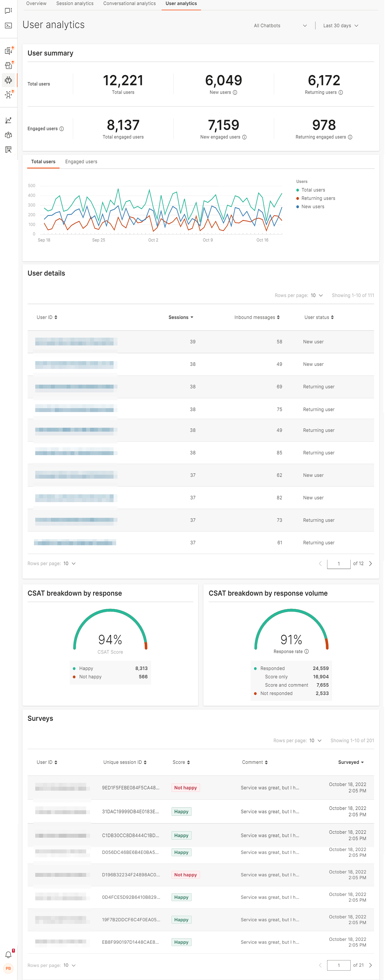Click the info icon beside Response rate

(x=307, y=651)
